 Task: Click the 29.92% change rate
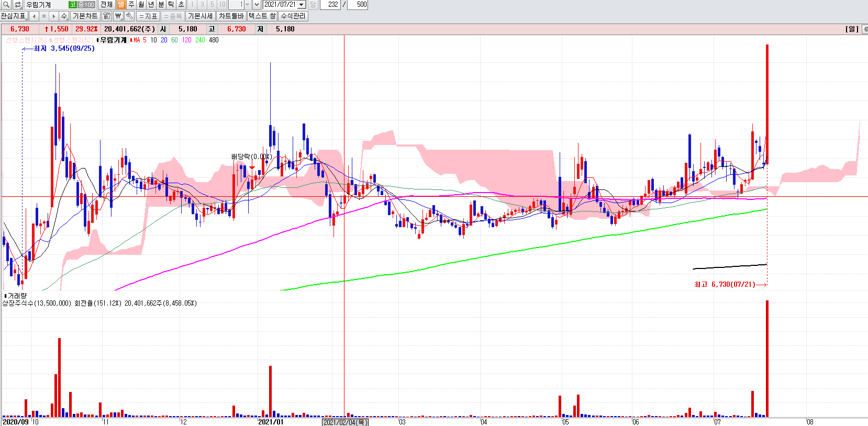(86, 29)
